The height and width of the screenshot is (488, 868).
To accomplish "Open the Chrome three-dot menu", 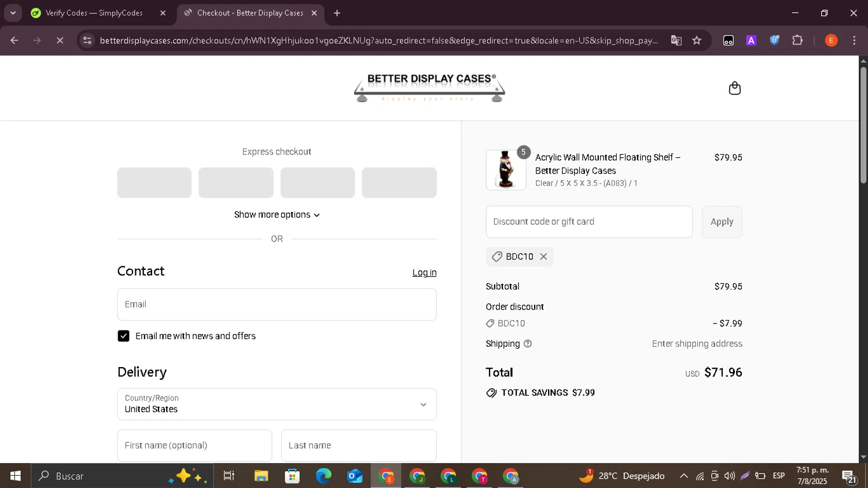I will pos(854,41).
